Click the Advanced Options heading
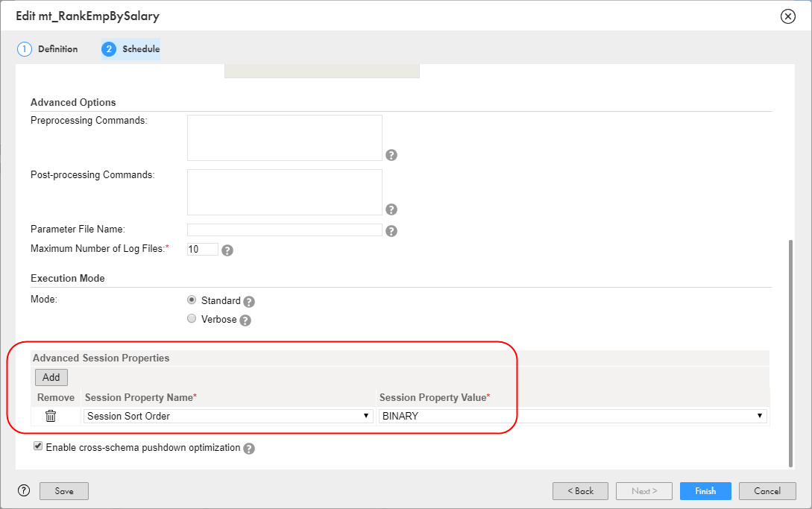This screenshot has height=509, width=812. tap(73, 103)
